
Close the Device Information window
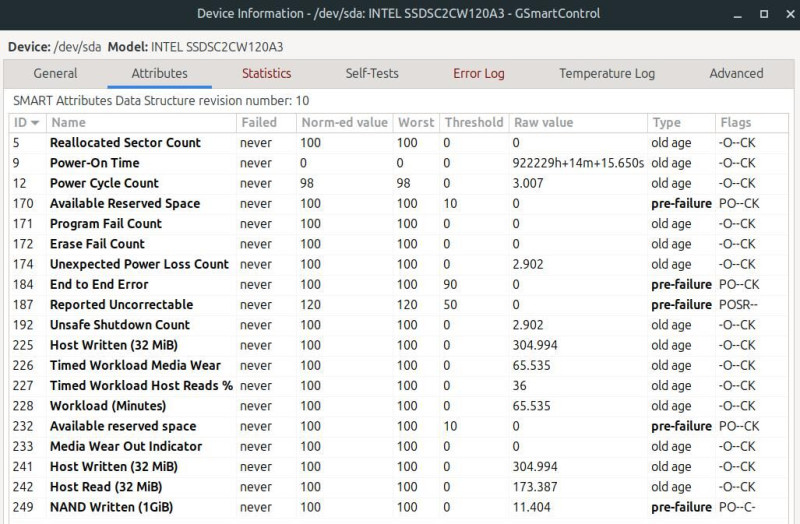790,14
